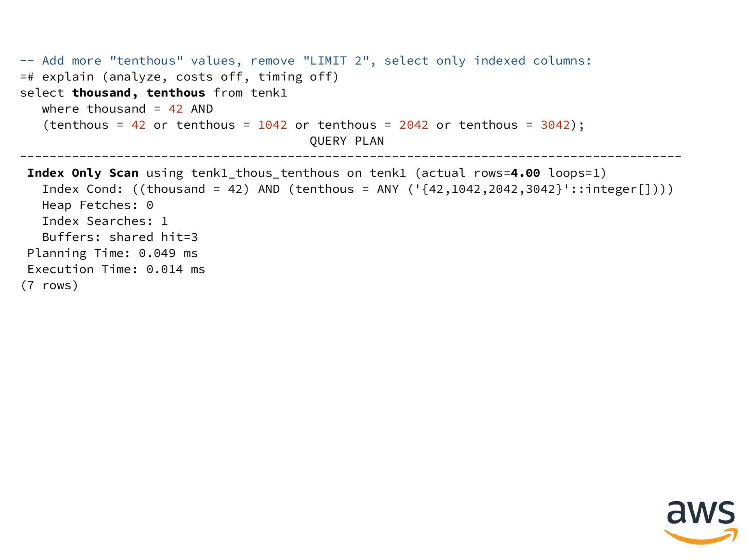The height and width of the screenshot is (560, 747).
Task: Click the bold 'thousand, tenthous' select columns
Action: click(139, 93)
